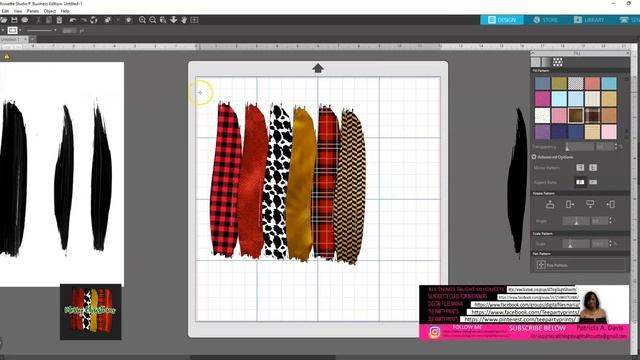Open the Object menu

[50, 11]
